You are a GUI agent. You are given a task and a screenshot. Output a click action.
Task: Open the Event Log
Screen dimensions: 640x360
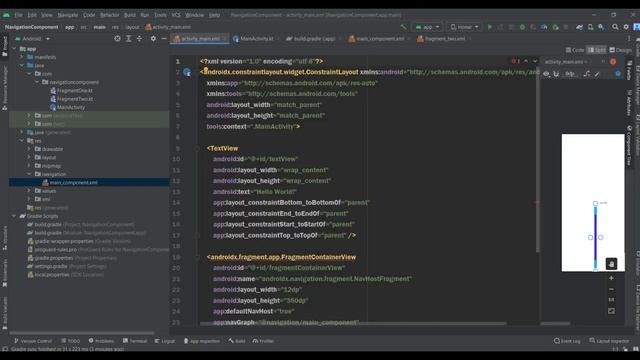(x=567, y=341)
